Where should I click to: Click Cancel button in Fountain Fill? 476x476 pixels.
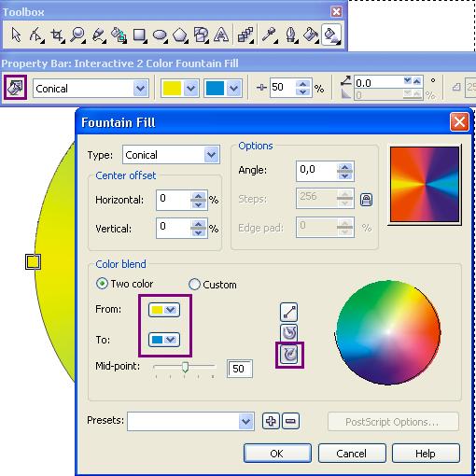(352, 454)
